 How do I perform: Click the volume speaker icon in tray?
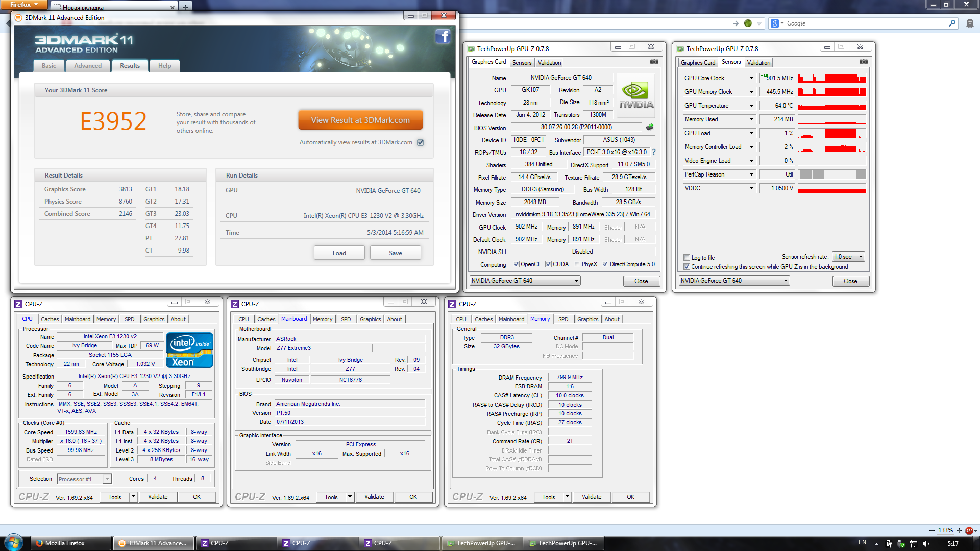tap(926, 543)
